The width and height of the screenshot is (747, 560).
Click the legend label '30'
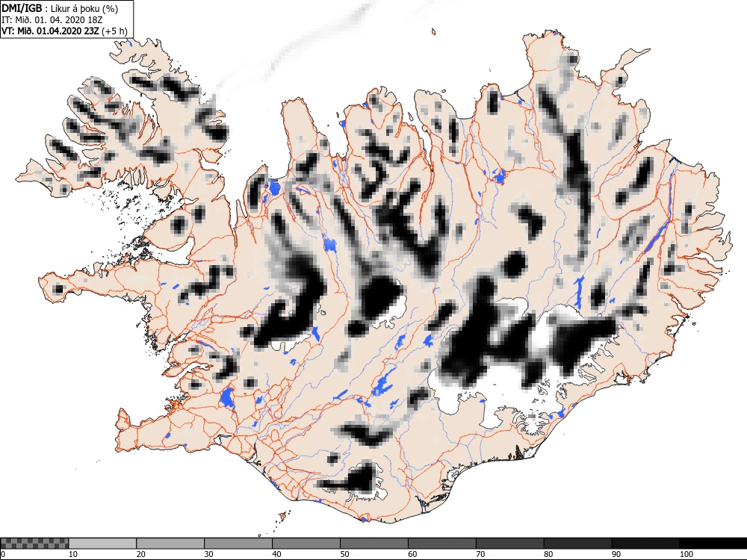click(x=208, y=554)
